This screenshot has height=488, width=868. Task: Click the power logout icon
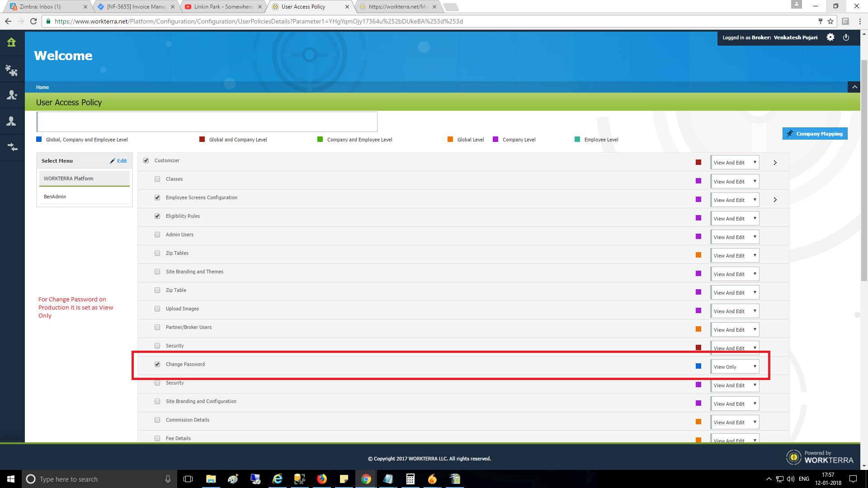(x=846, y=38)
